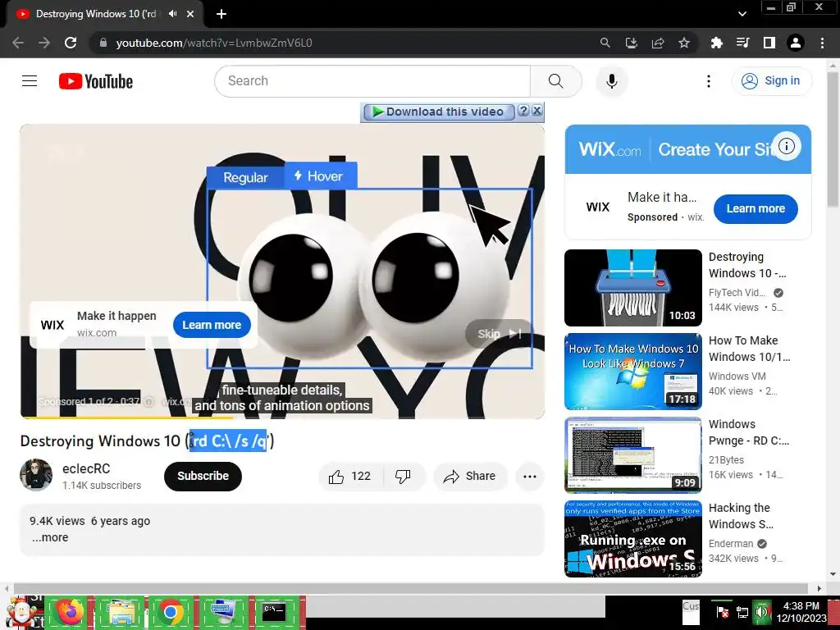Click the search magnifier button

[x=555, y=81]
